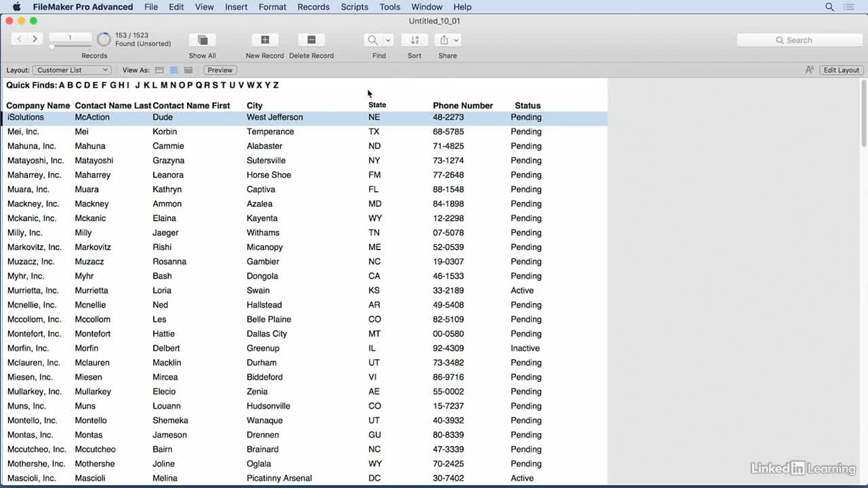Viewport: 868px width, 488px height.
Task: Click first name Grazyna
Action: 168,161
